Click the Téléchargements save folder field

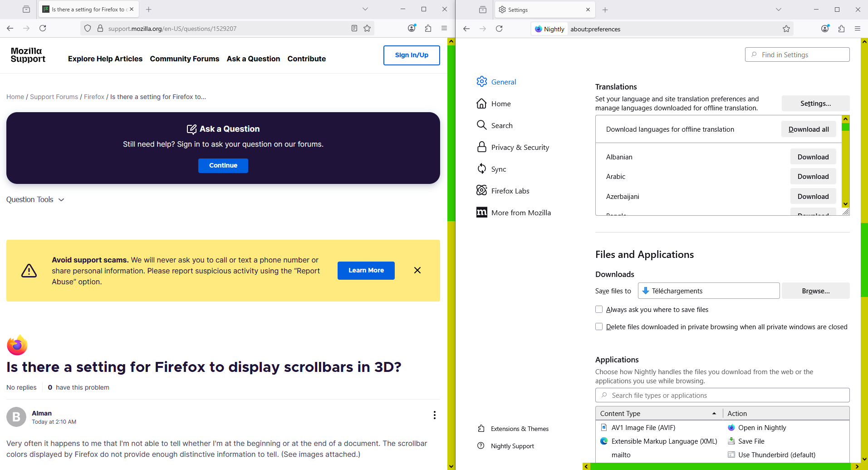tap(709, 291)
